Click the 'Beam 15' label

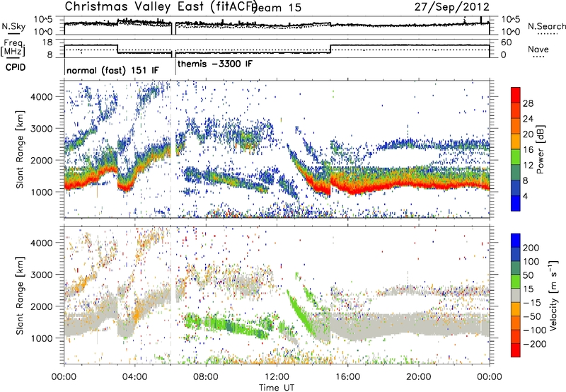pyautogui.click(x=278, y=8)
